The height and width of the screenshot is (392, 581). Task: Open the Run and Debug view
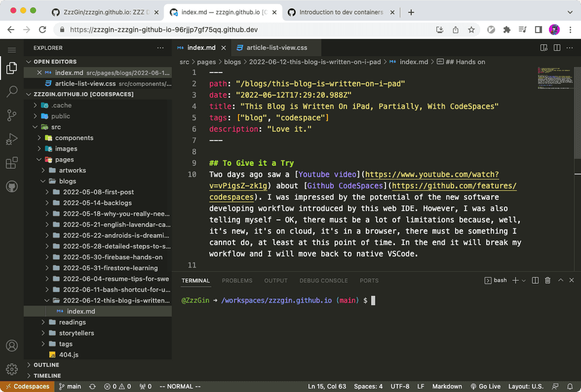pyautogui.click(x=11, y=139)
